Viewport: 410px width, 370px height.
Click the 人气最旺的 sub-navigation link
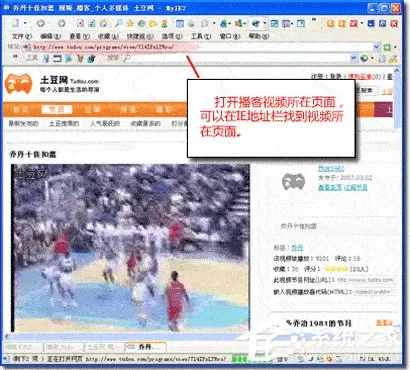coord(105,124)
